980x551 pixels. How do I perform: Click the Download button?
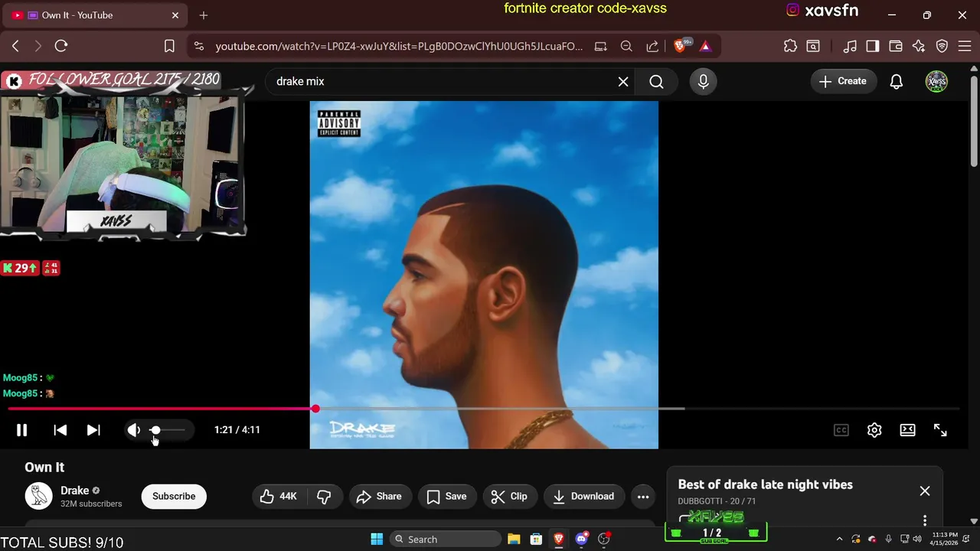coord(584,497)
